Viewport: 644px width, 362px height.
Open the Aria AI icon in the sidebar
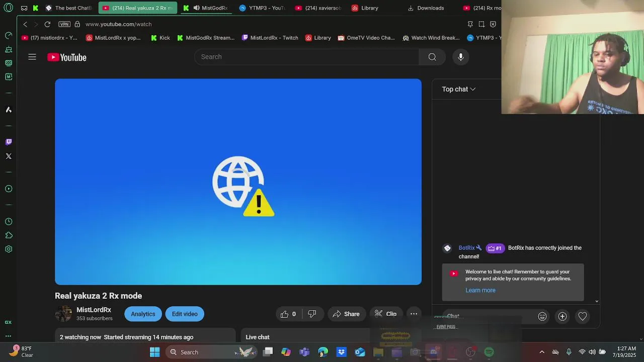click(9, 109)
